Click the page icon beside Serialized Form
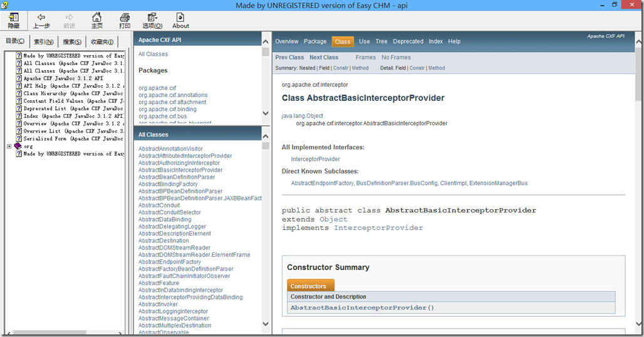644x337 pixels. click(19, 138)
